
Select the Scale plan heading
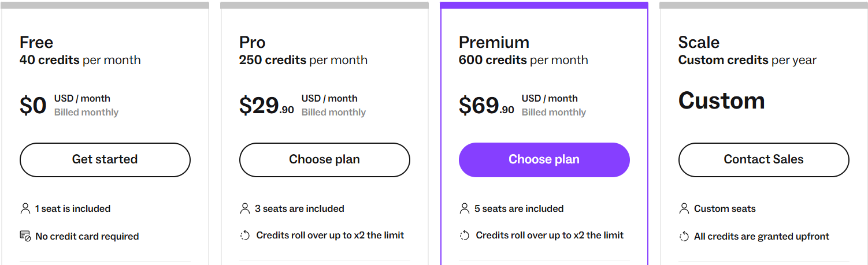(699, 42)
